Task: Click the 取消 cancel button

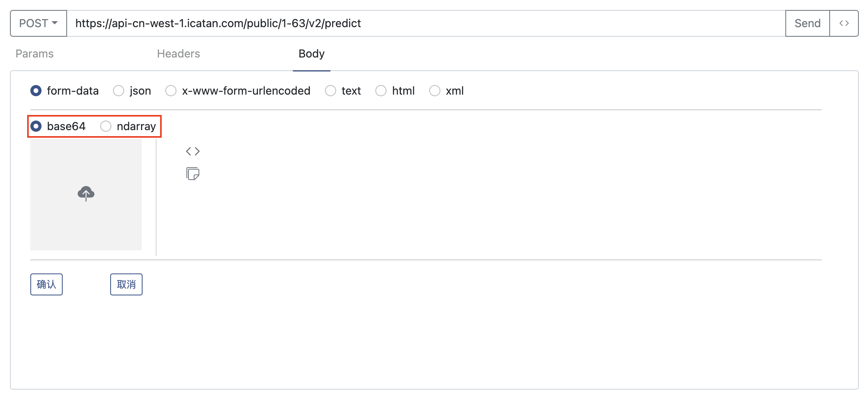Action: [x=126, y=284]
